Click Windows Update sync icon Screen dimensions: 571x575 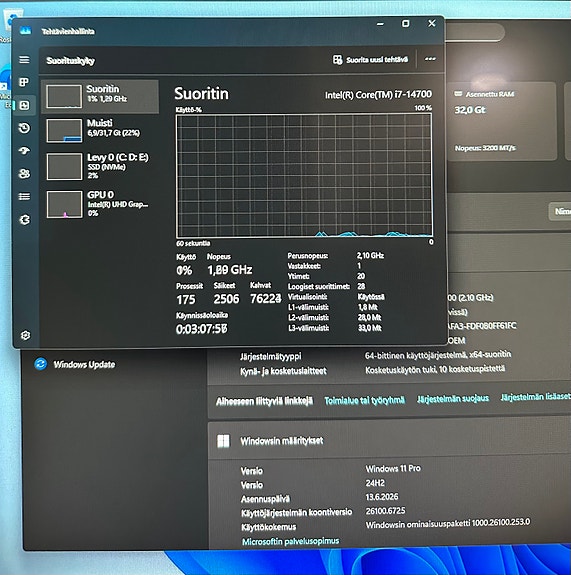(x=40, y=364)
